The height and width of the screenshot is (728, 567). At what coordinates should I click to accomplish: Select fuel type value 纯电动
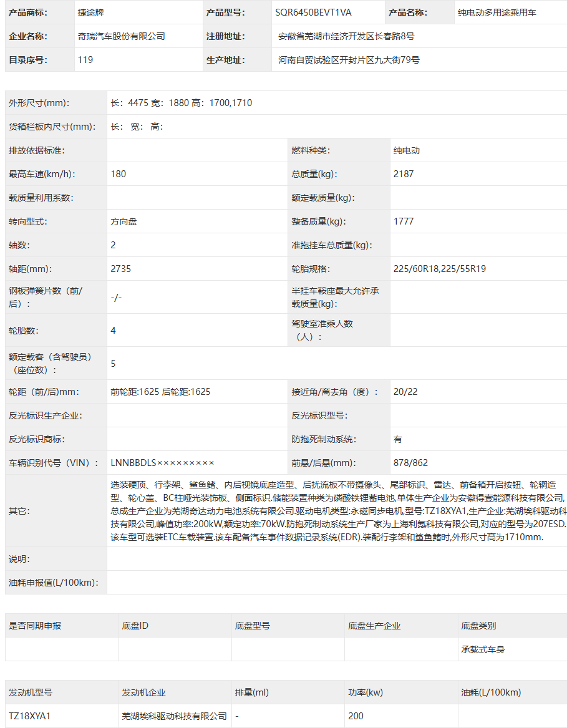[x=406, y=150]
